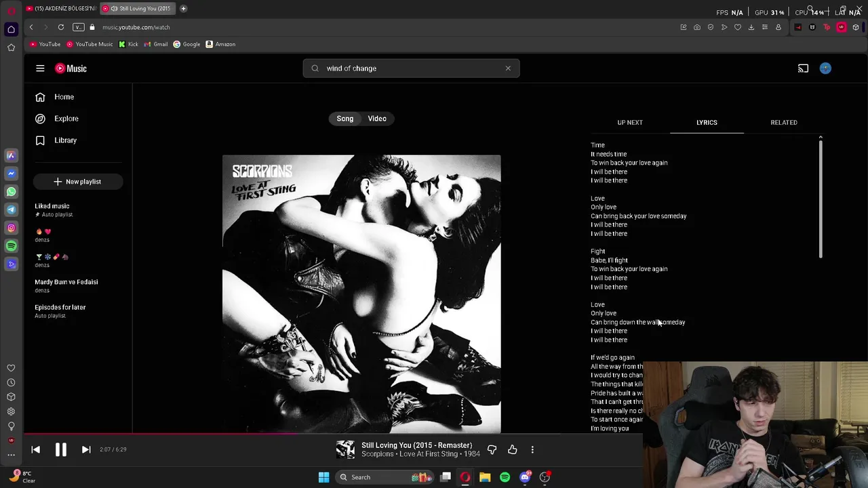
Task: Pause the playing song
Action: coord(60,449)
